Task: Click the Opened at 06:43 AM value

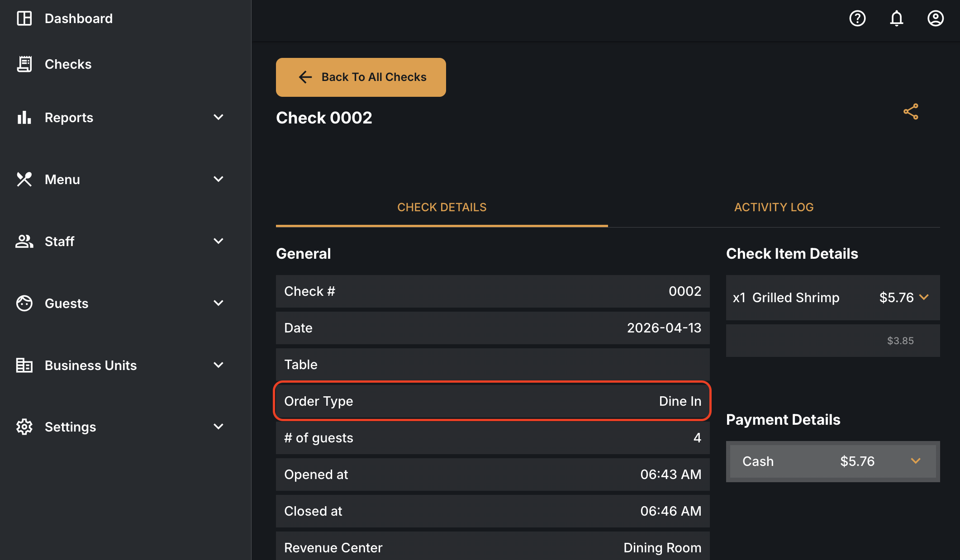Action: [x=671, y=475]
